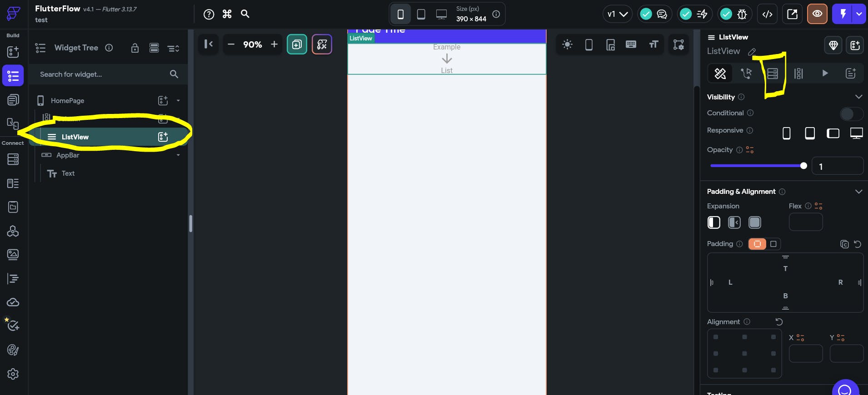Image resolution: width=868 pixels, height=395 pixels.
Task: Open the Widget Palette in left rail
Action: coord(13,52)
